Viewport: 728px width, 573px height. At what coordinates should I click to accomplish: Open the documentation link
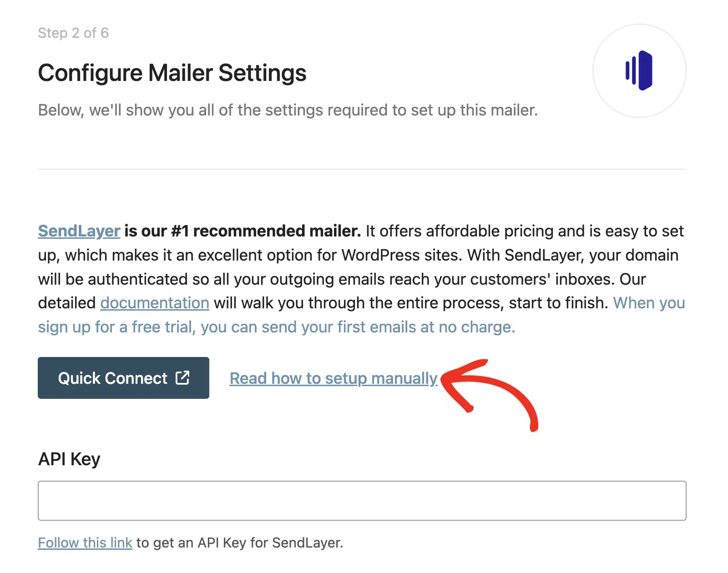point(155,303)
